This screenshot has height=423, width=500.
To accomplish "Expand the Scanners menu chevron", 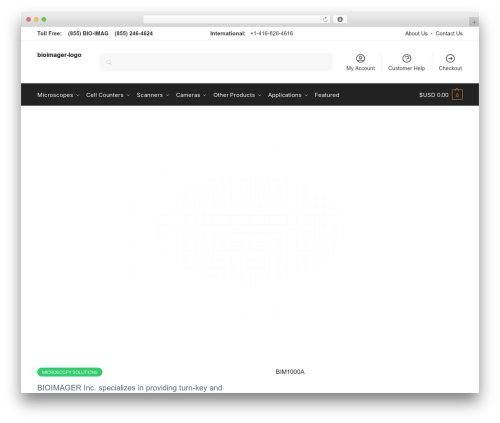I will click(x=167, y=95).
